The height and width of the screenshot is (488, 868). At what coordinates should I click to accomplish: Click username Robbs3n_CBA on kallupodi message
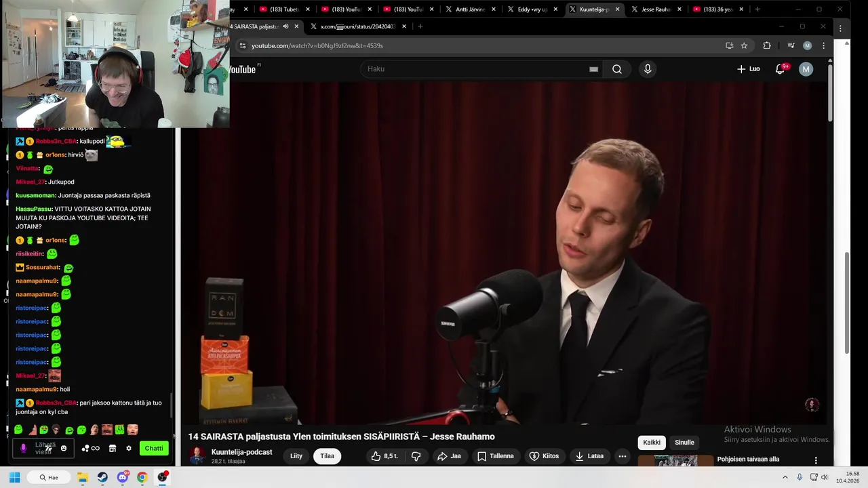(56, 141)
